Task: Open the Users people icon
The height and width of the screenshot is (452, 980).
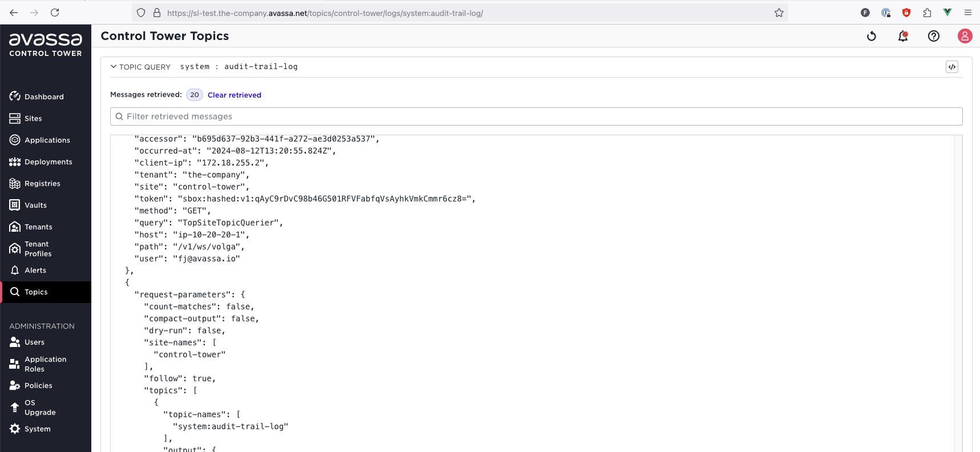Action: click(15, 342)
